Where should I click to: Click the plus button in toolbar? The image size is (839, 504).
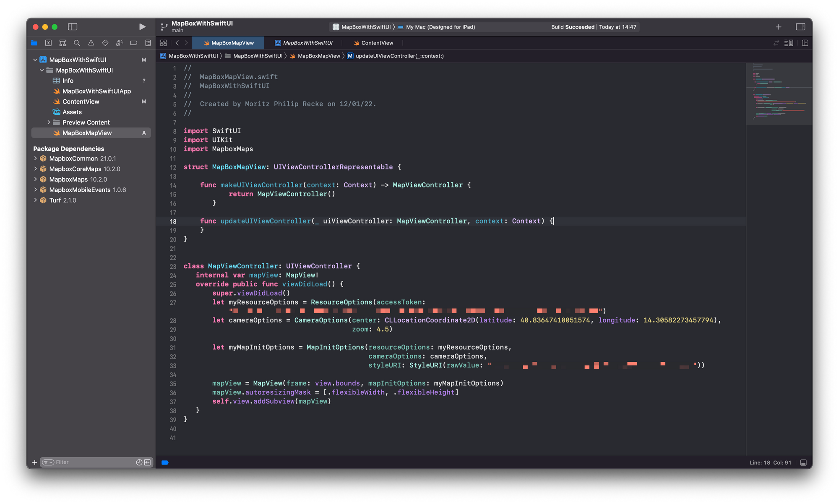pos(778,27)
